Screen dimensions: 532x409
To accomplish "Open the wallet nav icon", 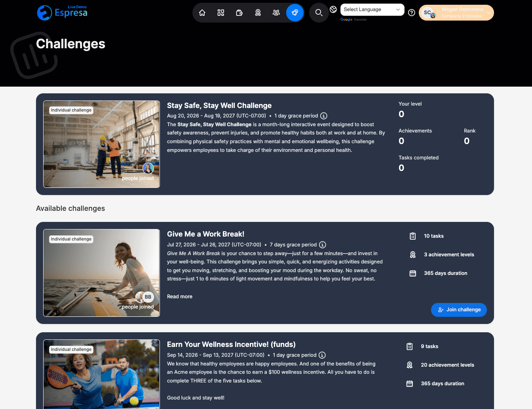I will pyautogui.click(x=239, y=13).
